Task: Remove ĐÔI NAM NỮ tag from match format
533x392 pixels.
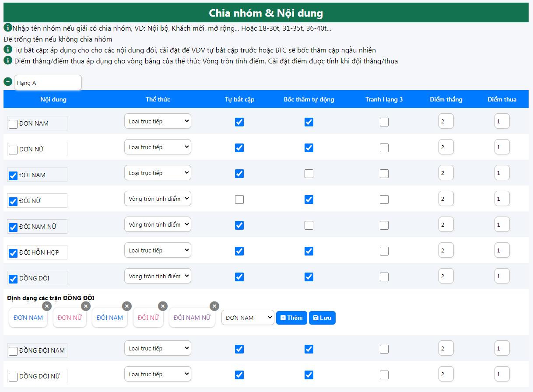Action: pos(214,306)
